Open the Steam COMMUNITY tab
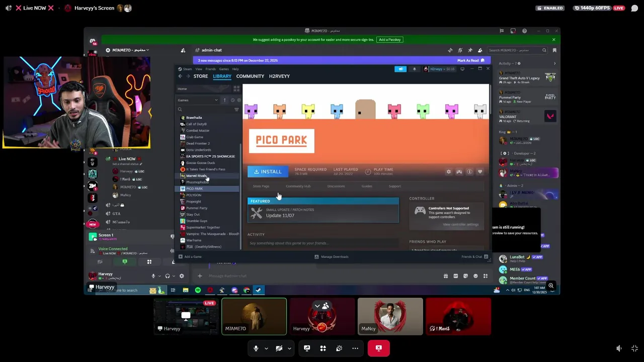The image size is (644, 362). pos(250,76)
